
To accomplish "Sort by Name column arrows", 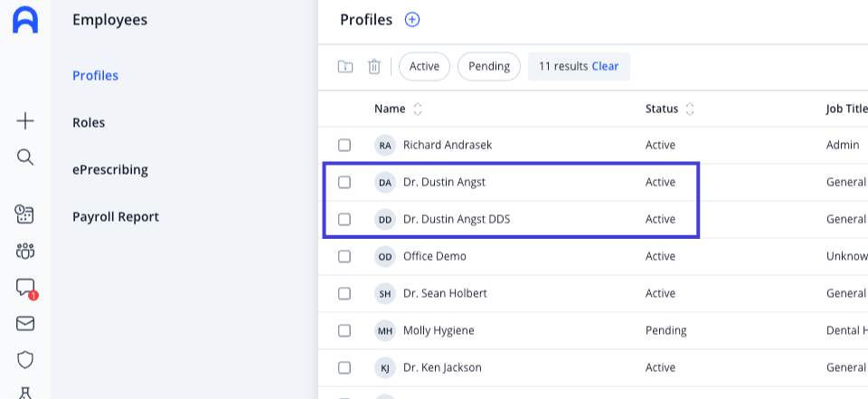I will point(418,109).
